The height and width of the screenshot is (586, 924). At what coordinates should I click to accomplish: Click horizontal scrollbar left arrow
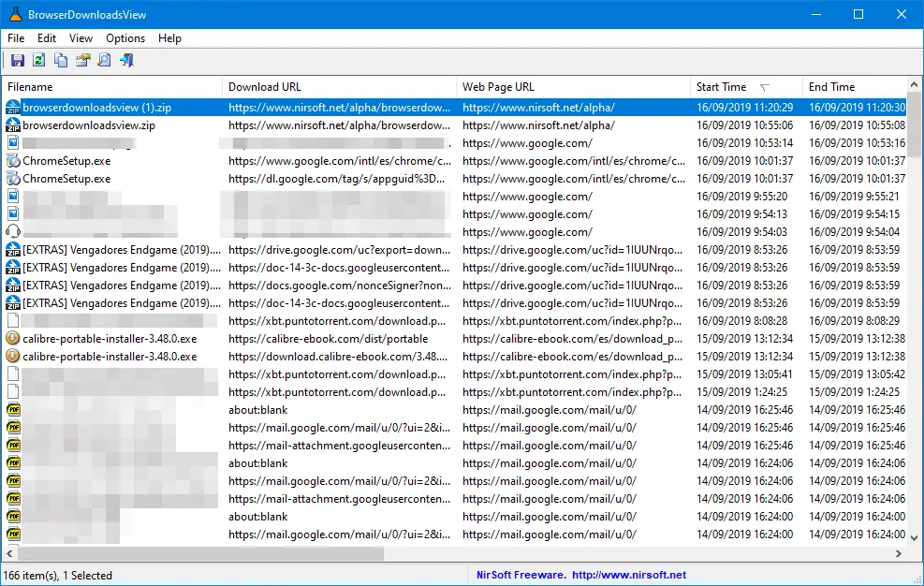click(9, 553)
